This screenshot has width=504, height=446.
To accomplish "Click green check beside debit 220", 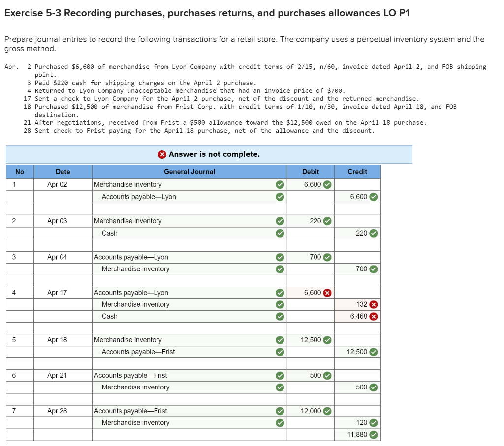I will [327, 221].
